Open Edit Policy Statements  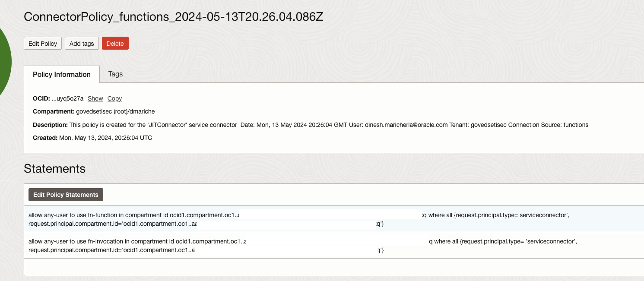(66, 195)
